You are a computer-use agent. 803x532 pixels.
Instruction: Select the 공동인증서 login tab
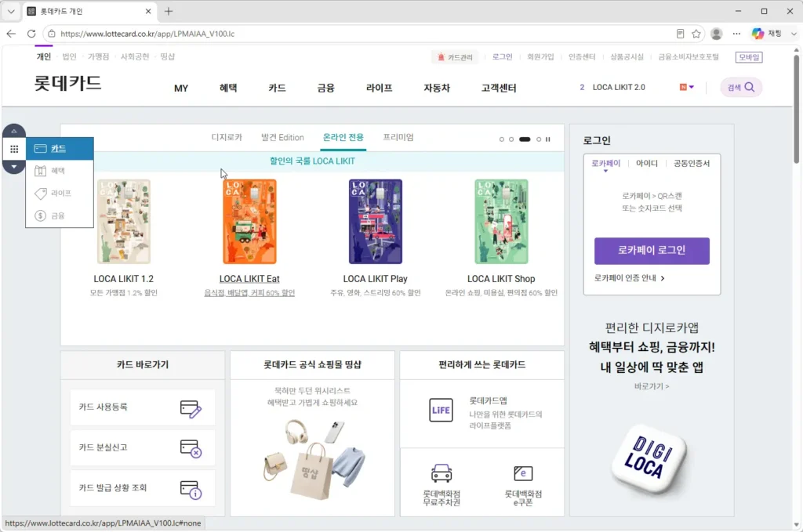pyautogui.click(x=692, y=163)
